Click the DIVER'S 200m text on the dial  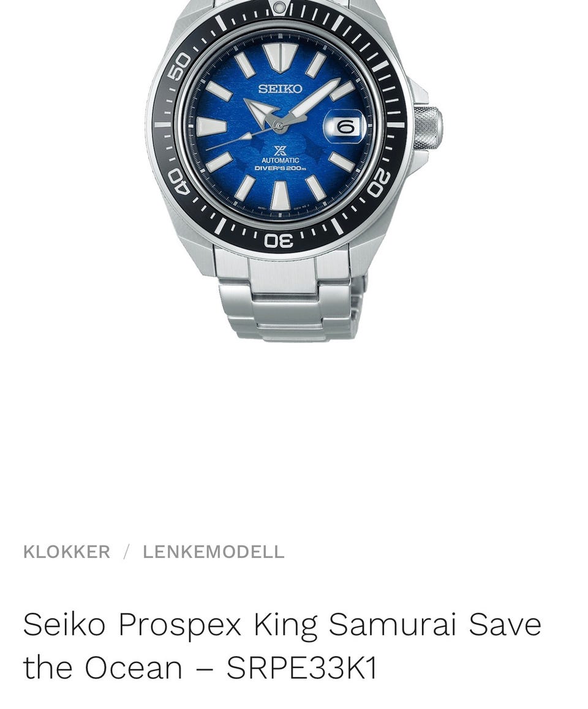(280, 168)
